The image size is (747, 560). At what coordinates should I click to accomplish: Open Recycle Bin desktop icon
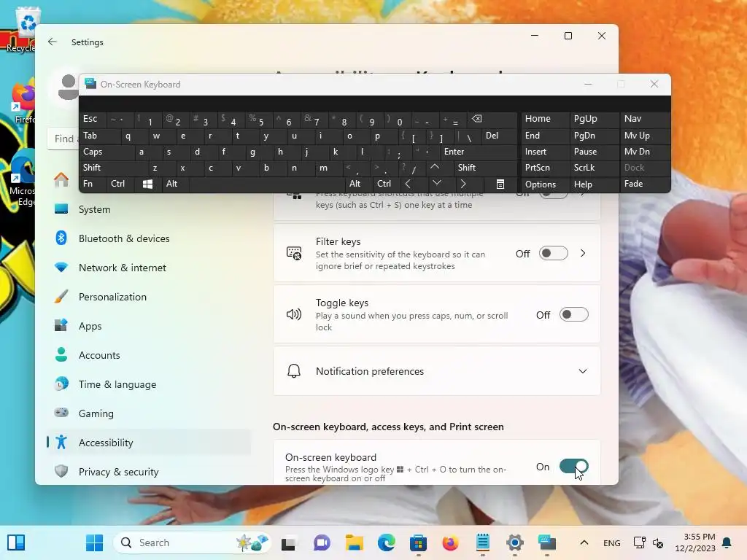(27, 28)
